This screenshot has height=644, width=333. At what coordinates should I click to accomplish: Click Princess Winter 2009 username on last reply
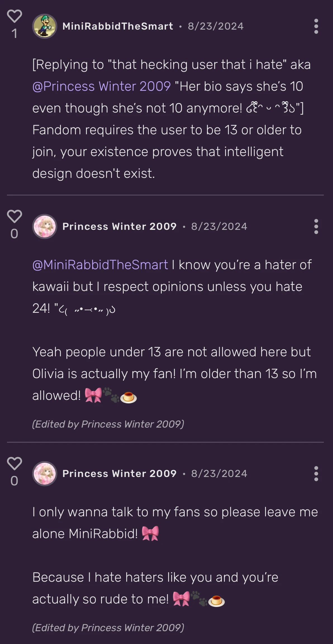(119, 474)
